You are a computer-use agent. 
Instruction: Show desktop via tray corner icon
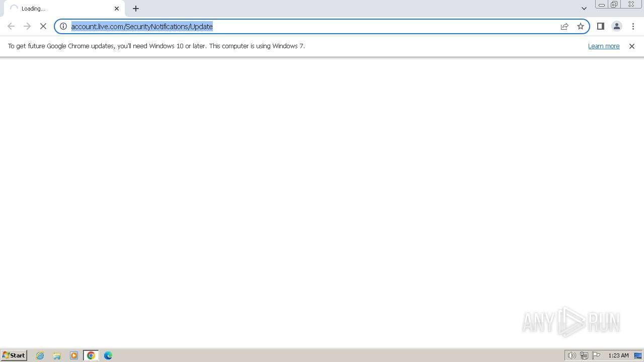[638, 355]
